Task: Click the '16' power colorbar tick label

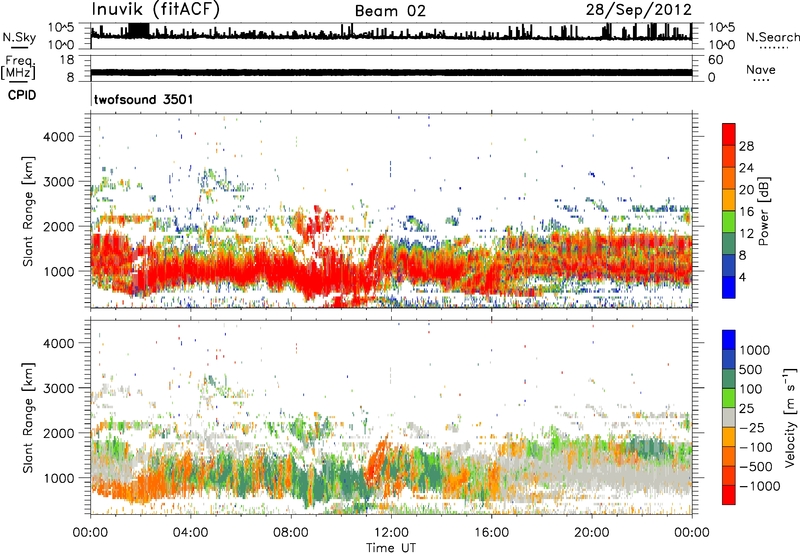Action: pyautogui.click(x=746, y=212)
